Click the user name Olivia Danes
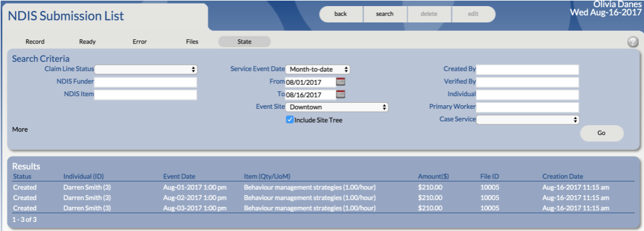The width and height of the screenshot is (644, 231). [x=617, y=4]
